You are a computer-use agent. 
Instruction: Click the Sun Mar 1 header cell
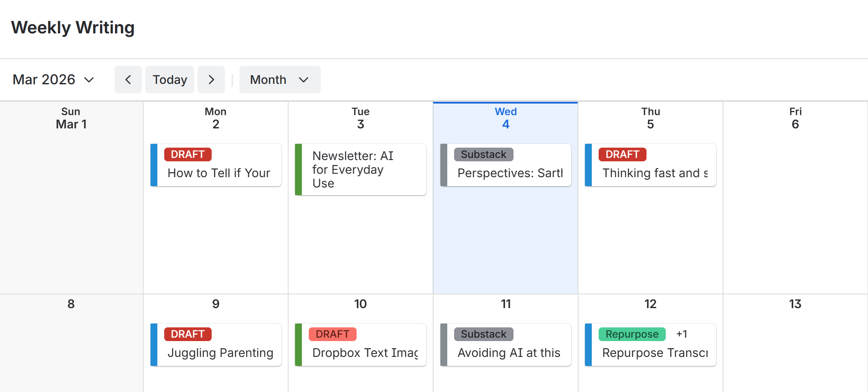71,118
